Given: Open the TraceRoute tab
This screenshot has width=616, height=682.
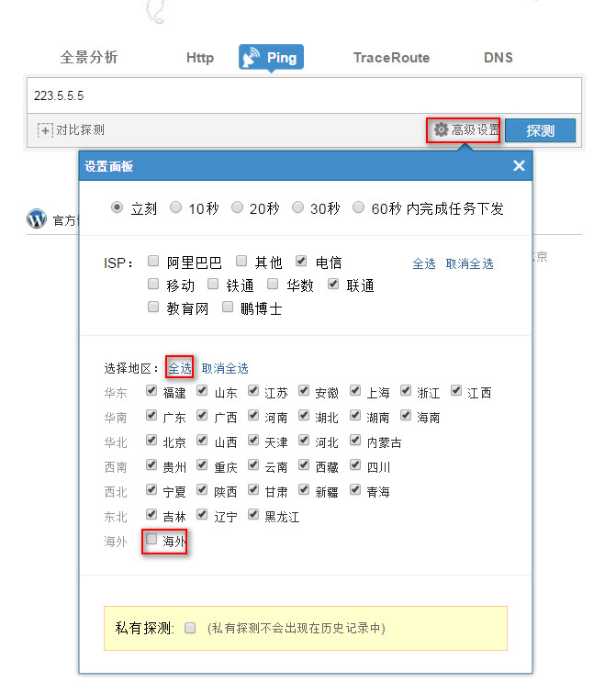Looking at the screenshot, I should 391,58.
